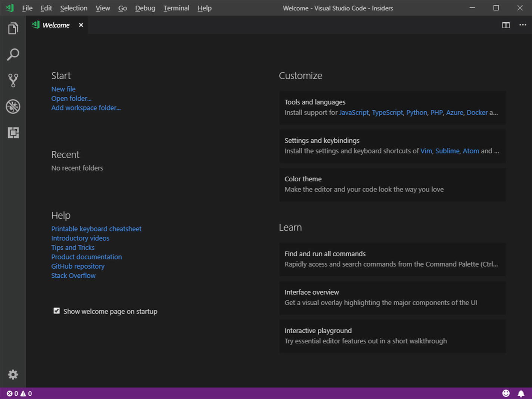Click the feedback smiley icon
Viewport: 532px width, 399px height.
pos(506,393)
